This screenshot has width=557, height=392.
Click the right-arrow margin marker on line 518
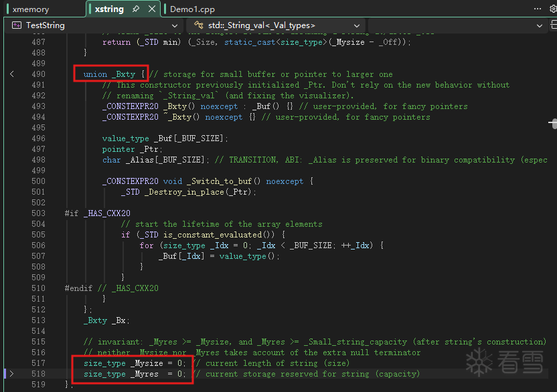[12, 373]
